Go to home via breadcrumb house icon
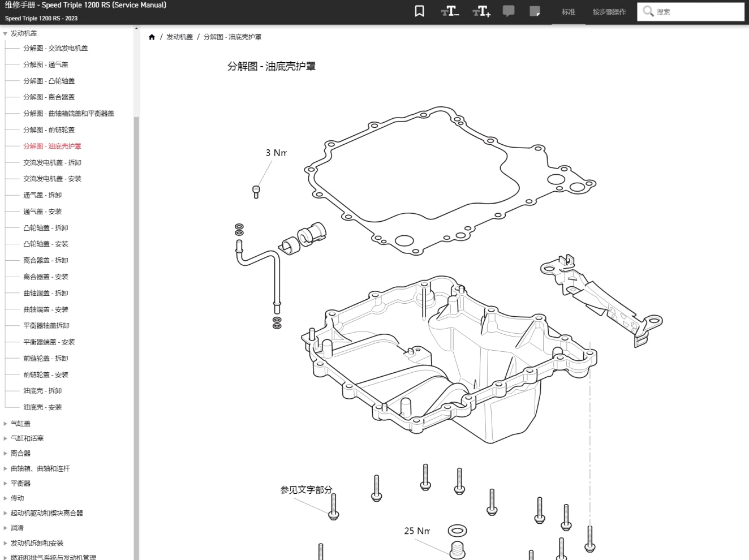749x560 pixels. [152, 37]
